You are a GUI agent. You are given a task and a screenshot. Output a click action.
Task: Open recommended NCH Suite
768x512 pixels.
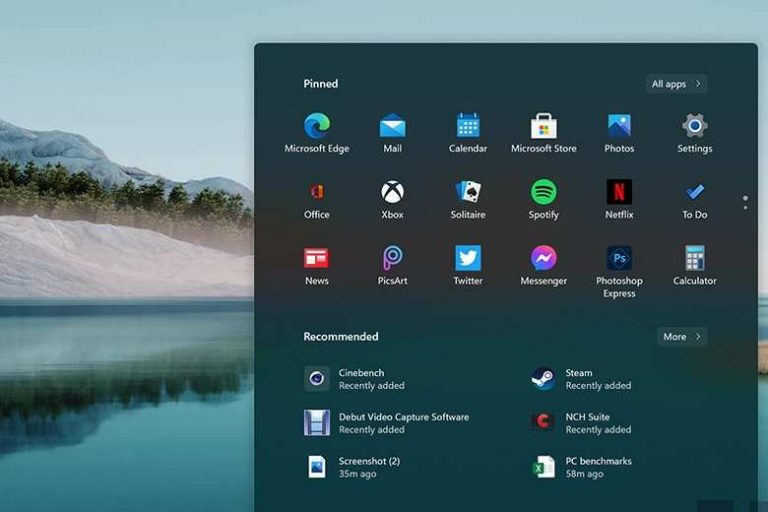(581, 423)
